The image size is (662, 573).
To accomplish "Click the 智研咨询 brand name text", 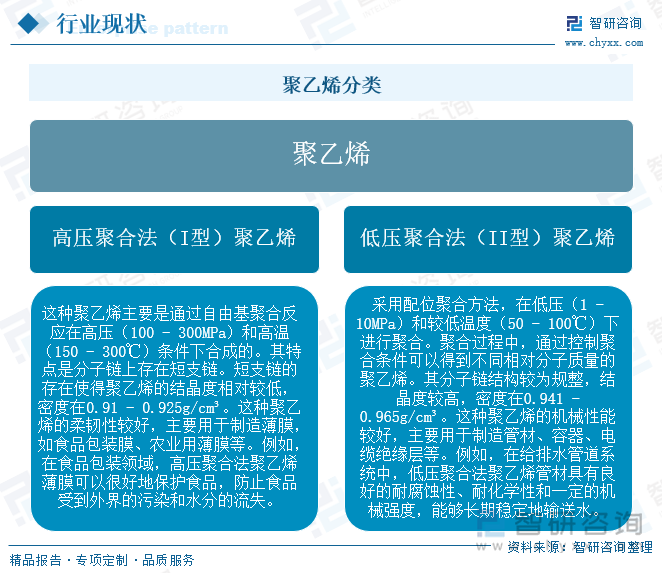I will pos(616,23).
